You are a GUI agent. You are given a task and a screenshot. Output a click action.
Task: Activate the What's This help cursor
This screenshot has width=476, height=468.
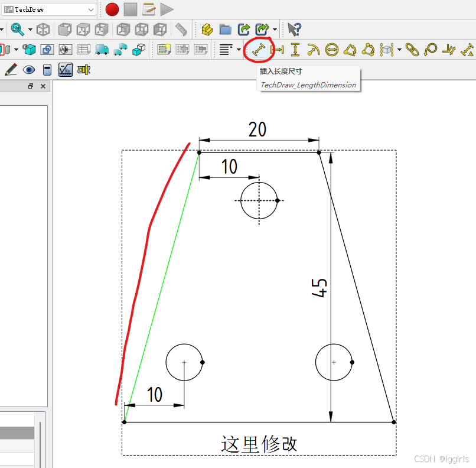tap(295, 30)
